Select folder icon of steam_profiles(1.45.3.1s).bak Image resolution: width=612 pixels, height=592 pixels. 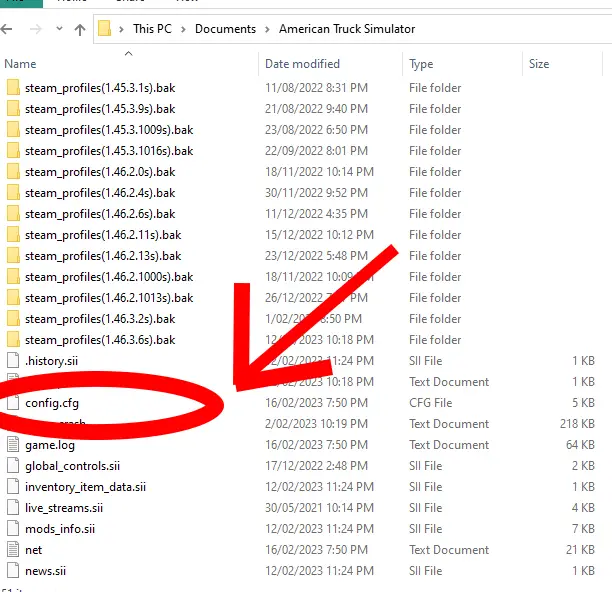[x=13, y=87]
